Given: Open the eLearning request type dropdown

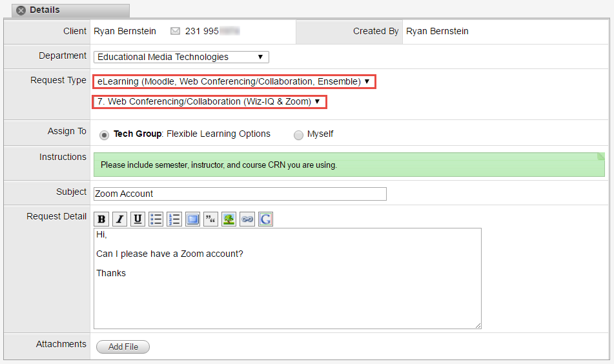Looking at the screenshot, I should (234, 81).
